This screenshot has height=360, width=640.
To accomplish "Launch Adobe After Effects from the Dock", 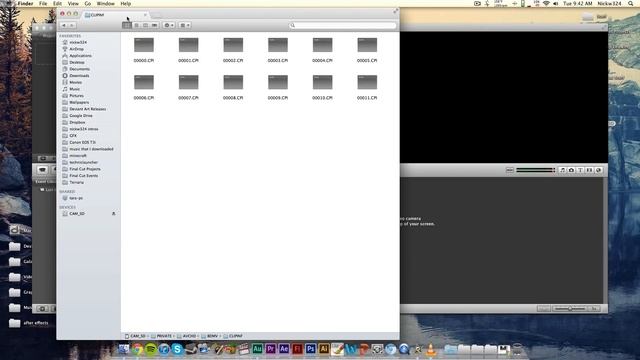I will 284,349.
